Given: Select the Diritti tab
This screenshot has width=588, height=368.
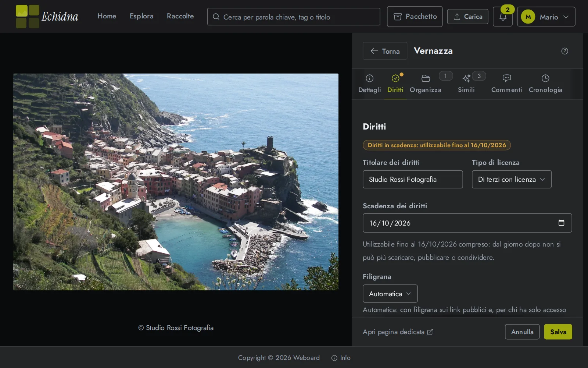Looking at the screenshot, I should [395, 84].
